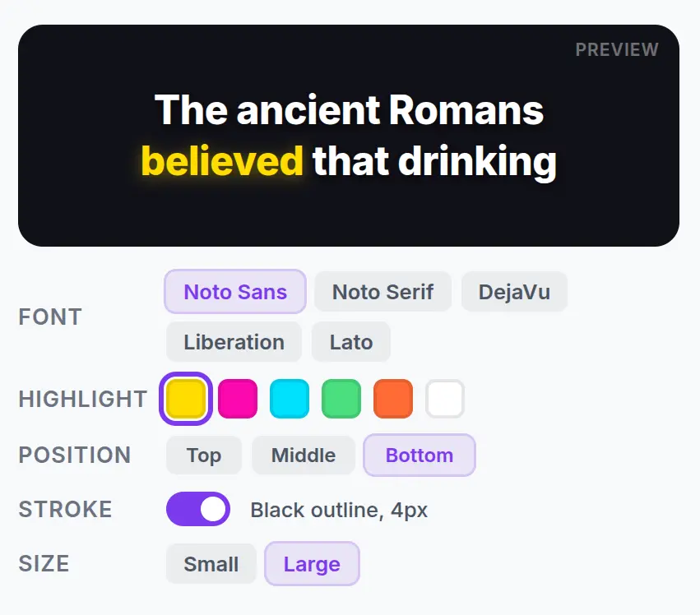Move captions to the Middle position

click(x=303, y=455)
